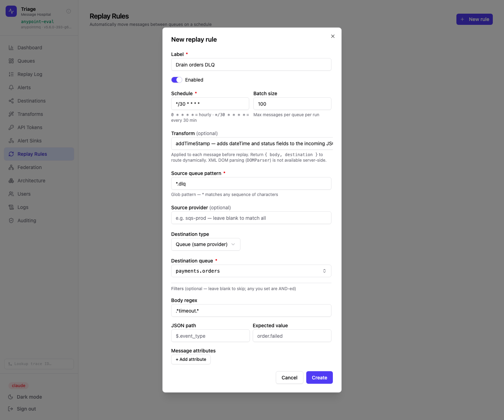Click the New rule button
Screen dimensions: 504x420
(x=475, y=19)
